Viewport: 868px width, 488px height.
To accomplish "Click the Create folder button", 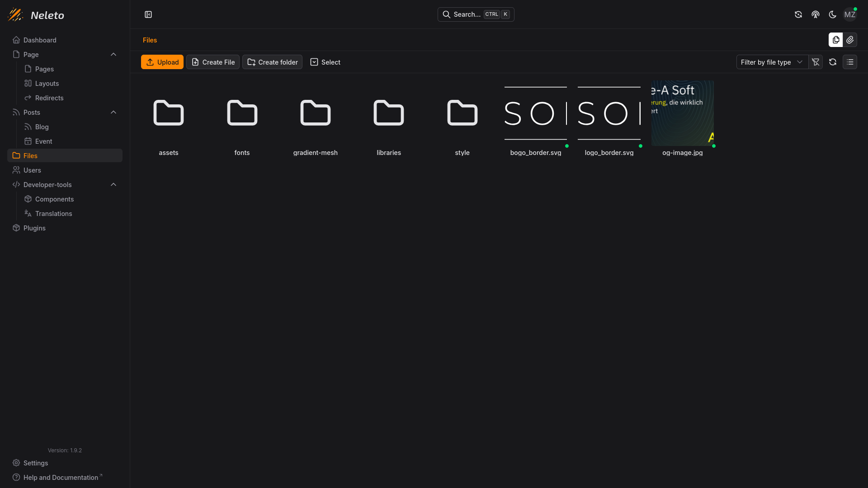I will pyautogui.click(x=272, y=62).
